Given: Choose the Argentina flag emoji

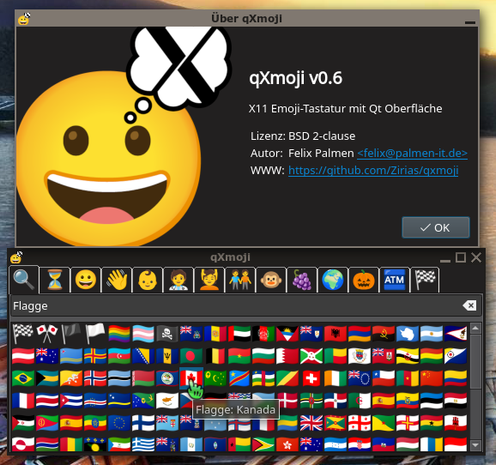Looking at the screenshot, I should (x=431, y=334).
